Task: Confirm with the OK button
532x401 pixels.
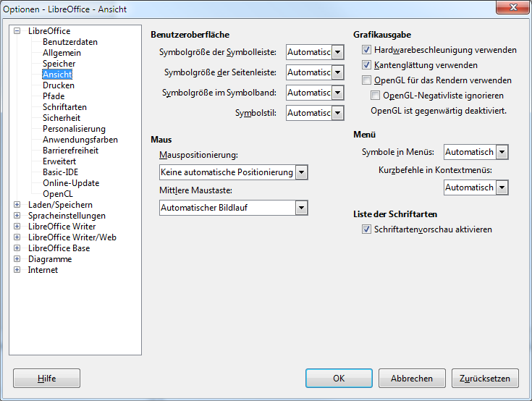Action: (339, 379)
